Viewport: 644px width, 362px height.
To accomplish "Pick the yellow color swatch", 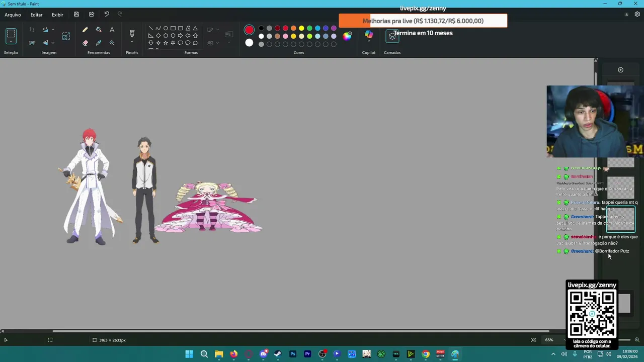I will 301,28.
